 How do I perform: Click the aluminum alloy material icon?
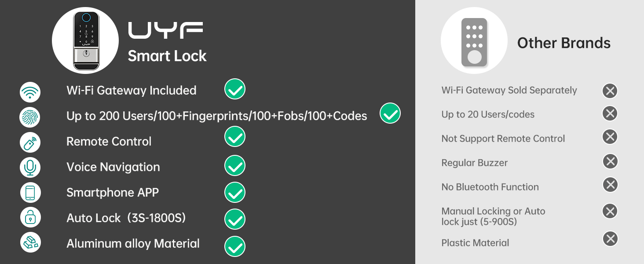30,242
